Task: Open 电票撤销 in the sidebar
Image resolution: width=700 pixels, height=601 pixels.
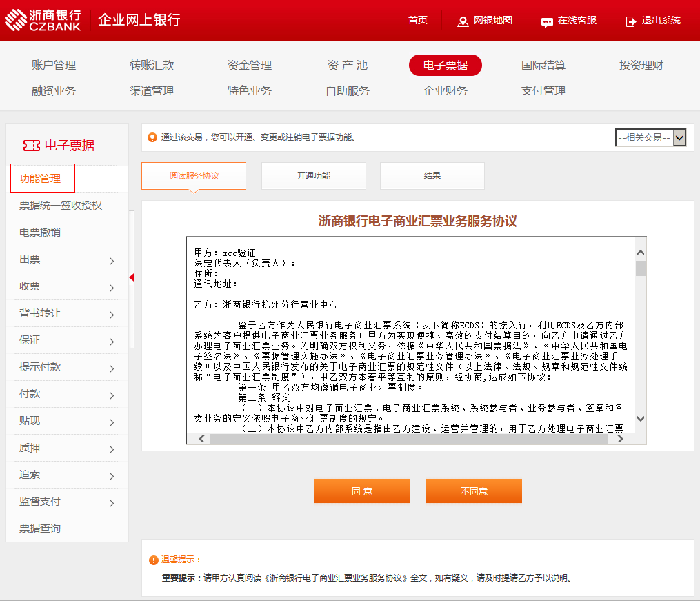Action: coord(40,232)
